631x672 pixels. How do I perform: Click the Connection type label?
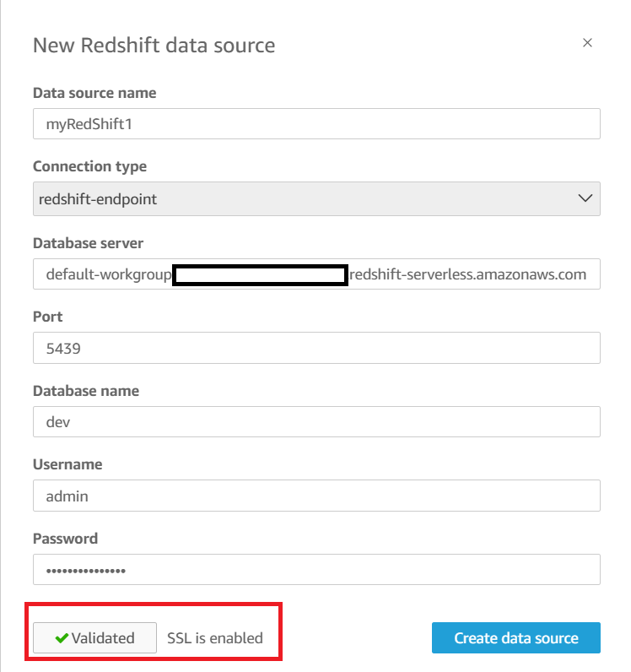tap(89, 167)
